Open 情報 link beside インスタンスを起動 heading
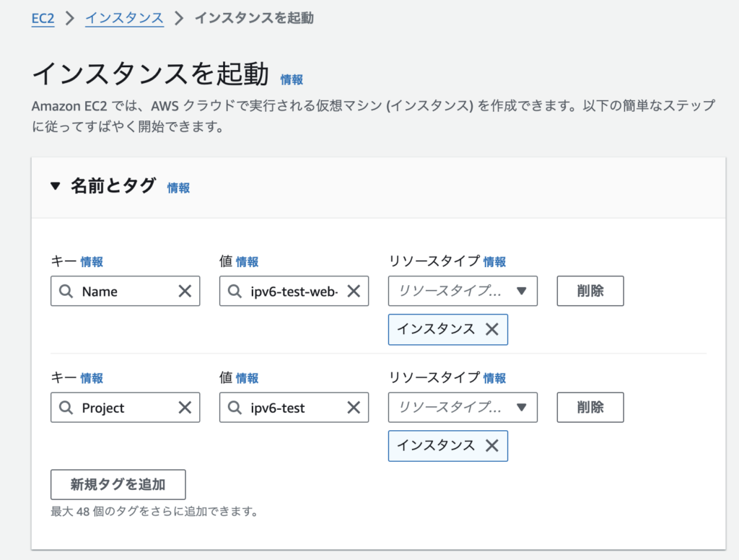 pos(292,80)
